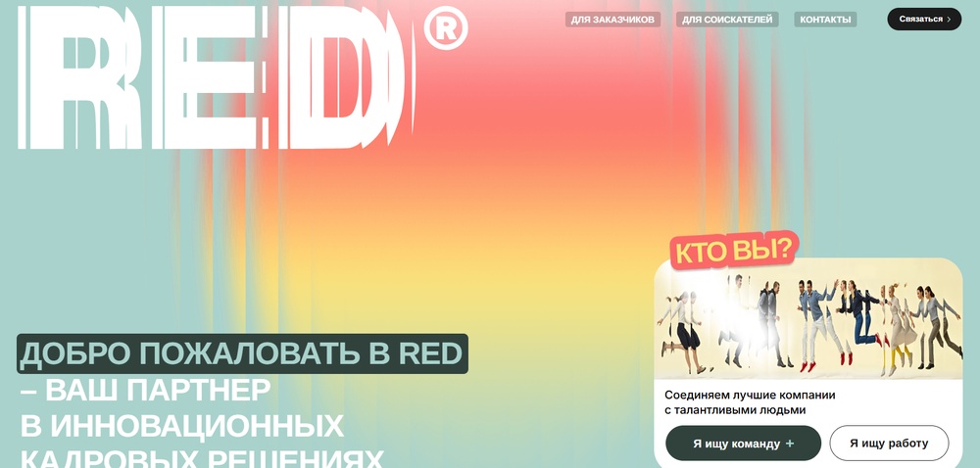This screenshot has height=468, width=980.
Task: Go to ДЛЯ СОИСКАТЕЛЕЙ section
Action: pos(727,20)
